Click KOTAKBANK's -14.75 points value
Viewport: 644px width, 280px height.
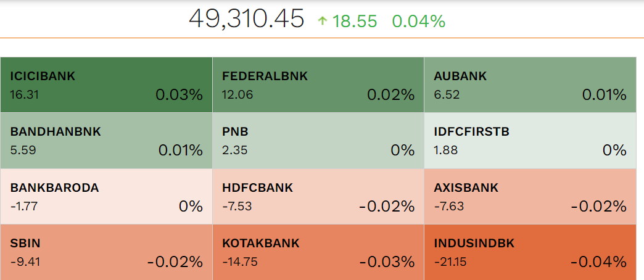pos(240,262)
